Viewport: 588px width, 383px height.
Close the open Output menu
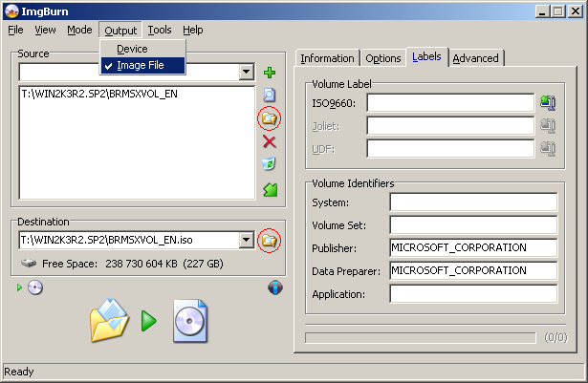(120, 31)
